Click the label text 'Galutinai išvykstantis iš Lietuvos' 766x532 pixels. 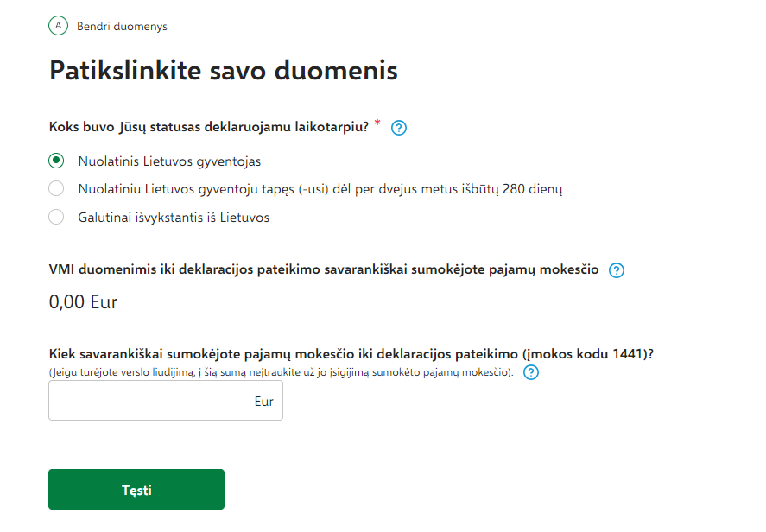pos(174,218)
